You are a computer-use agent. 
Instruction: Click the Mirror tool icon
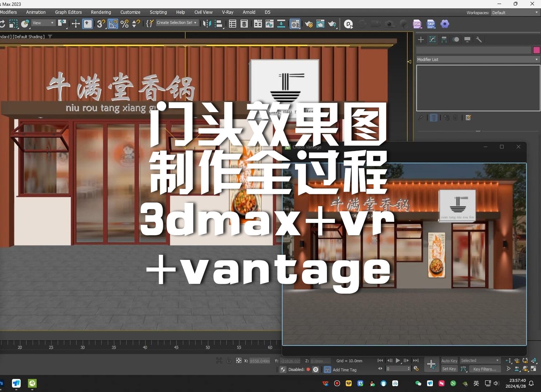207,24
